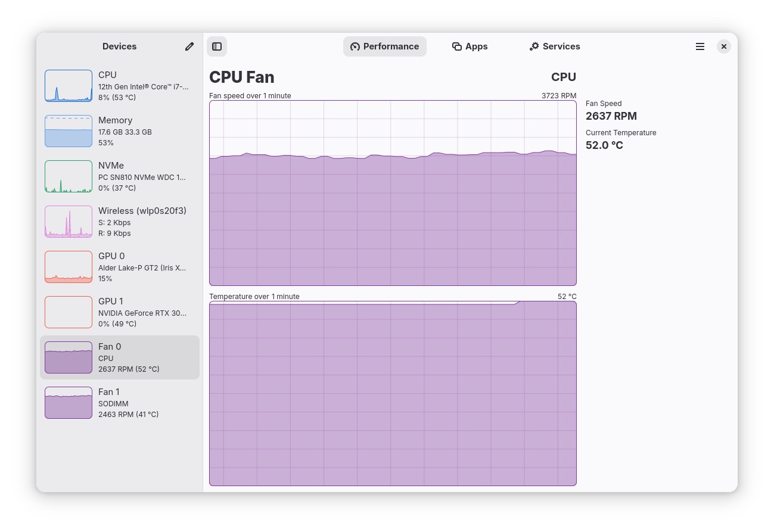The image size is (774, 532).
Task: Click the 'Devices' sidebar title
Action: tap(119, 46)
